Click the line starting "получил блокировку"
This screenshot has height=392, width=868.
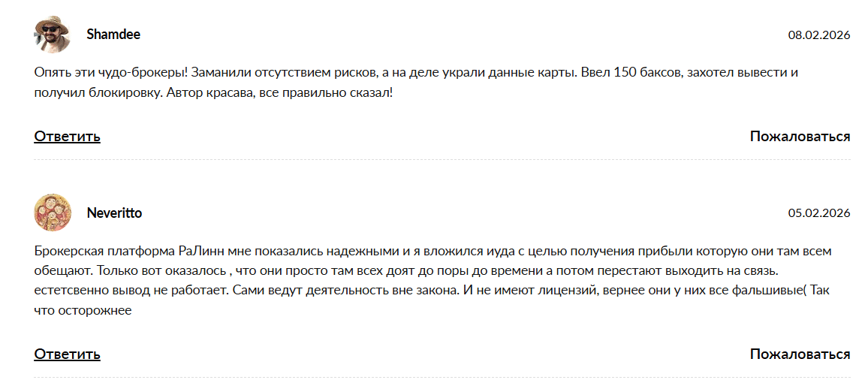pos(213,94)
